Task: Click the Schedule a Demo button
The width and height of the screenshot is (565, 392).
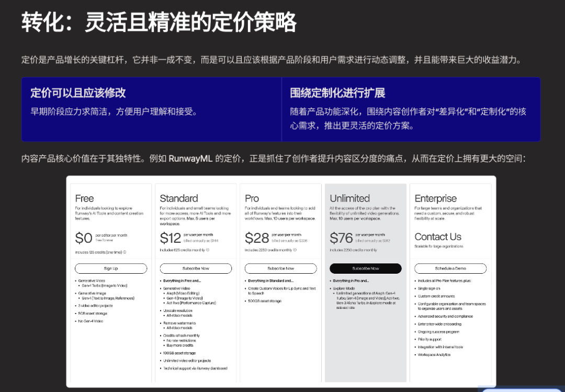Action: pos(450,268)
